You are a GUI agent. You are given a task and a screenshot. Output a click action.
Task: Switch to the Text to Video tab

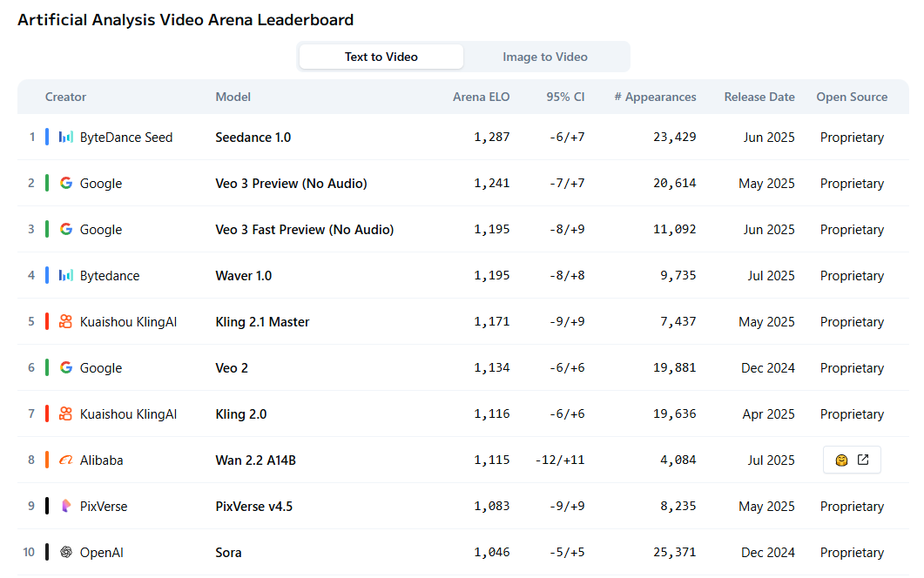pyautogui.click(x=381, y=57)
